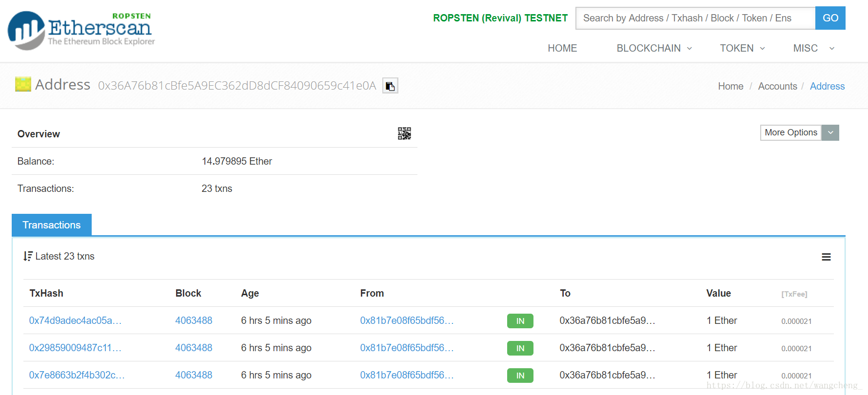The height and width of the screenshot is (395, 868).
Task: Click the Age column header
Action: [250, 293]
